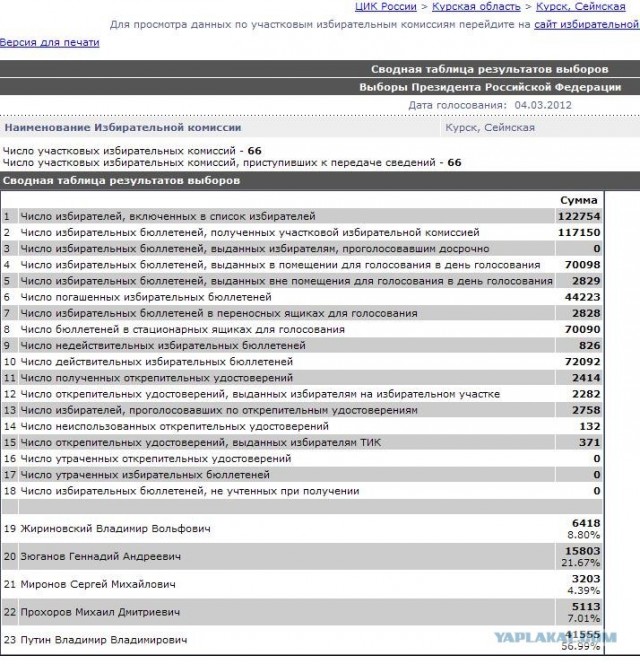Select the value 2828 in row 7

click(586, 313)
